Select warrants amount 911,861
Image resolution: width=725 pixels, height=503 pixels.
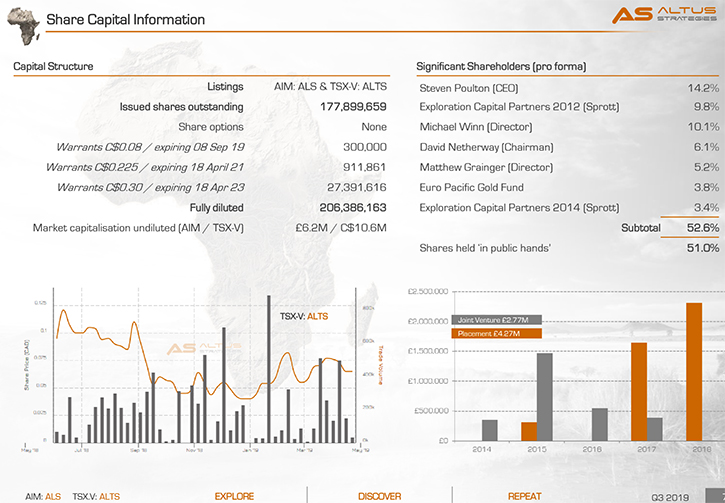click(x=364, y=167)
